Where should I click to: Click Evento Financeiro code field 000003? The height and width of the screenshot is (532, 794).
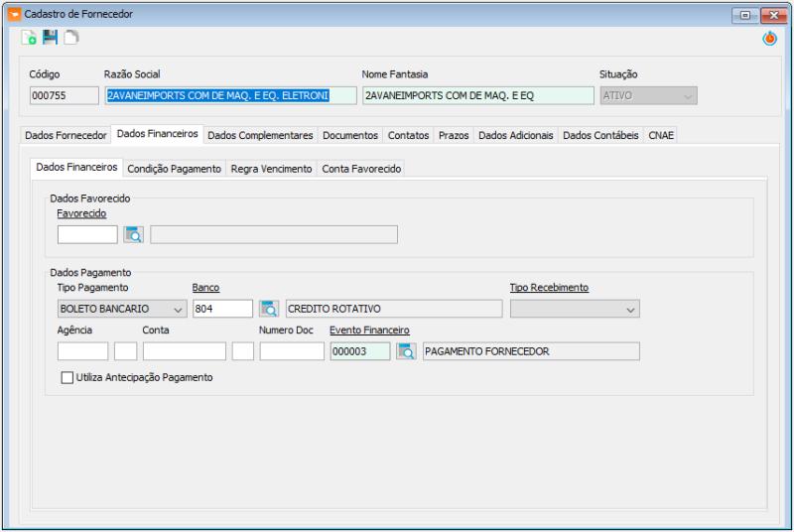(x=360, y=351)
